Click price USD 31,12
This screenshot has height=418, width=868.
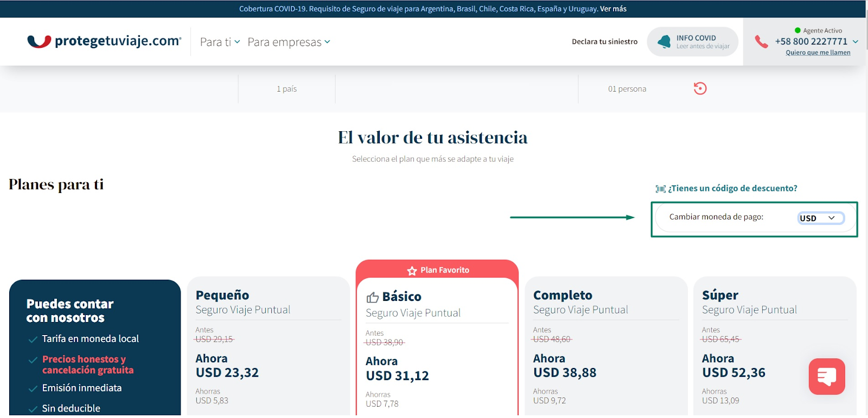(x=397, y=376)
